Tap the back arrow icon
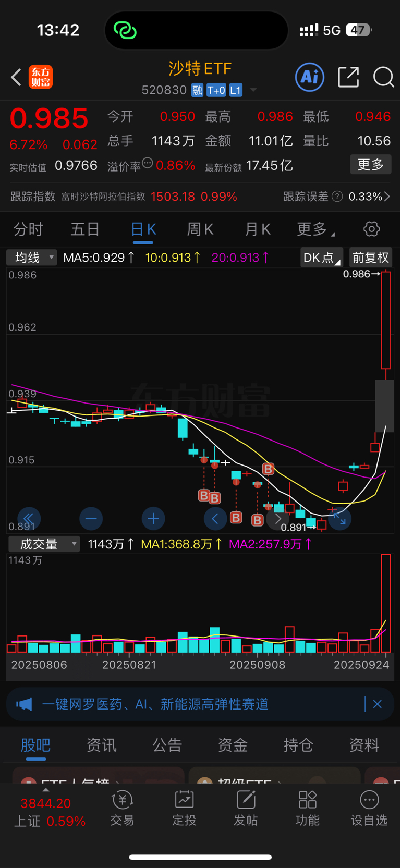 [x=16, y=77]
